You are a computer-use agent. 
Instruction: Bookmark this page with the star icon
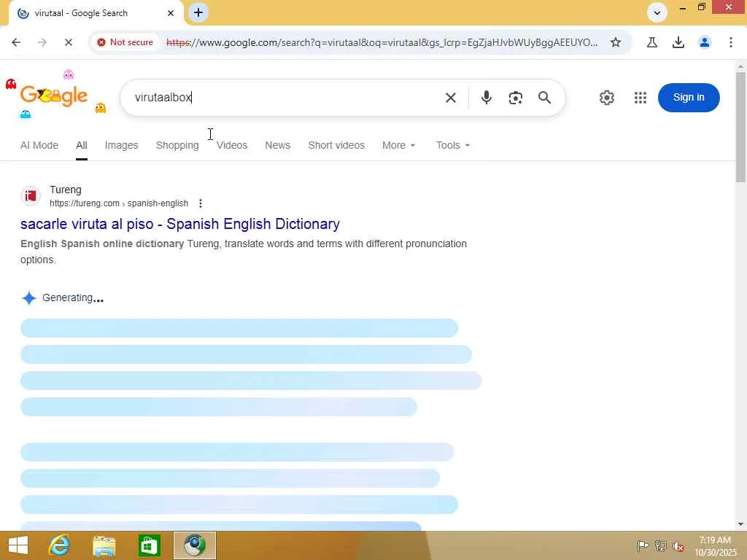pyautogui.click(x=616, y=42)
